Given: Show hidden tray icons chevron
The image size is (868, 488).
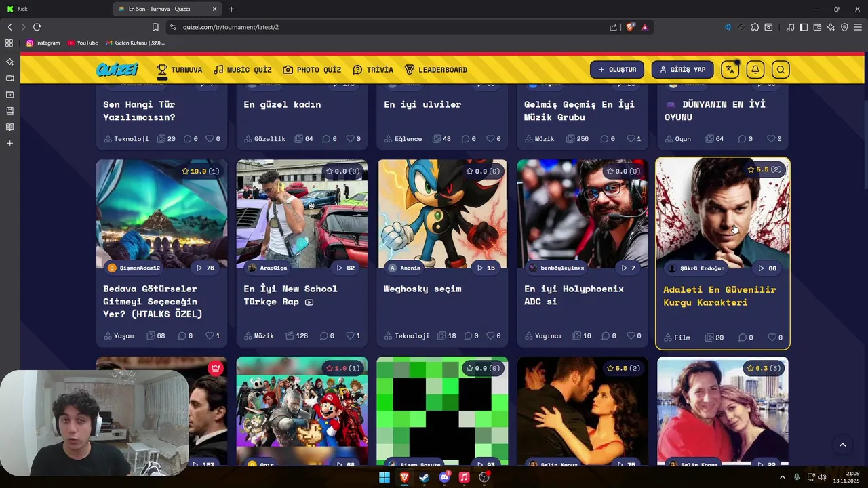Looking at the screenshot, I should point(782,477).
